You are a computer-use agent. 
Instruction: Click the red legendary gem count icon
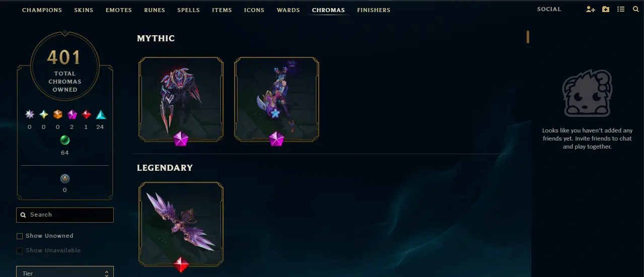86,115
